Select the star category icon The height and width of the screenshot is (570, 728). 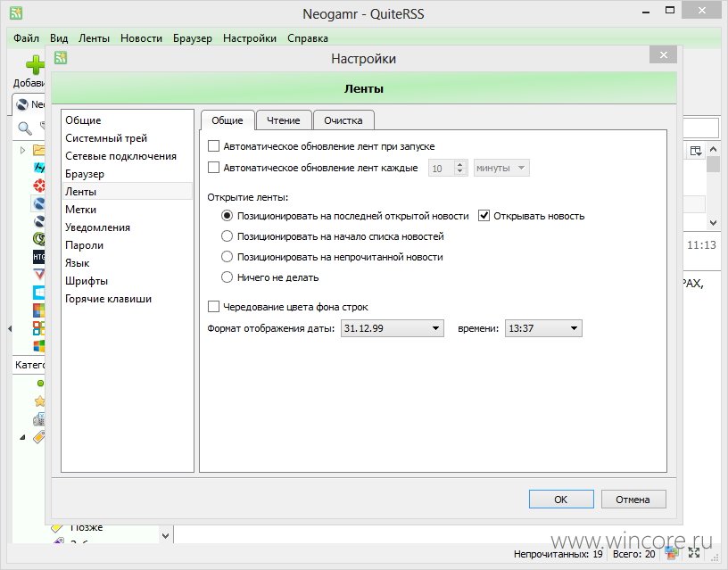pyautogui.click(x=40, y=401)
